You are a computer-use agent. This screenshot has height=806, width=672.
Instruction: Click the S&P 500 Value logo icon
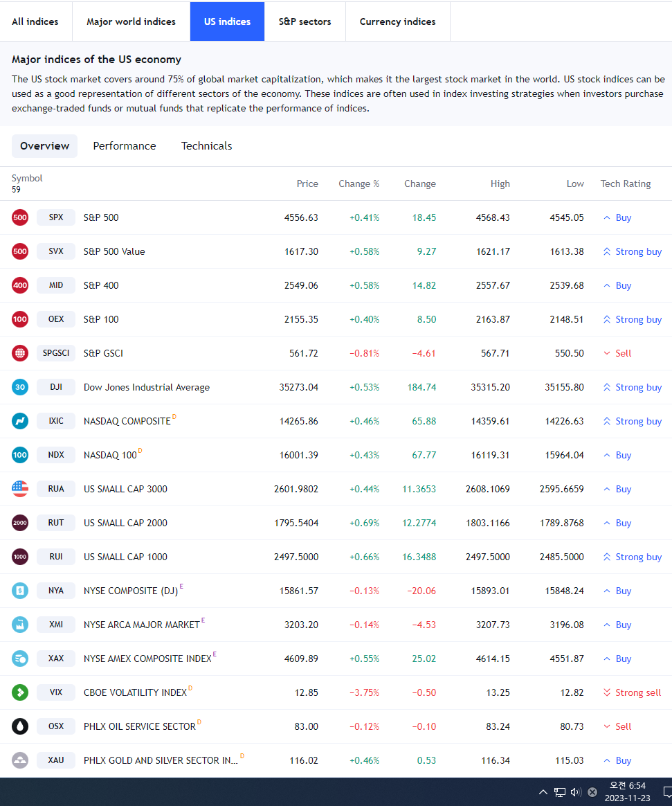coord(20,251)
